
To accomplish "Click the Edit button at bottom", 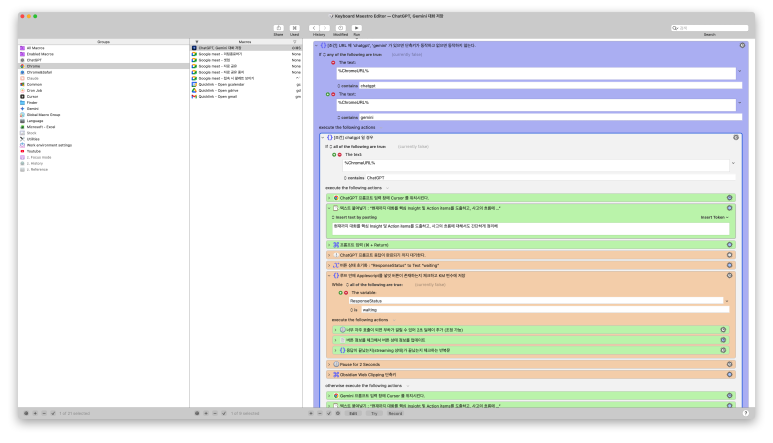I will [354, 412].
